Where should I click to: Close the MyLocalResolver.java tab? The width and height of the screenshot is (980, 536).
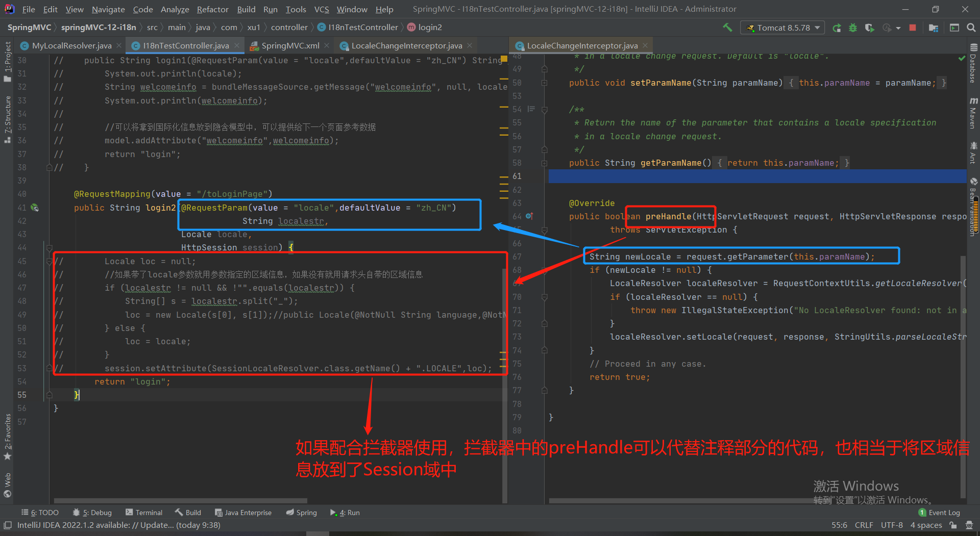tap(119, 45)
